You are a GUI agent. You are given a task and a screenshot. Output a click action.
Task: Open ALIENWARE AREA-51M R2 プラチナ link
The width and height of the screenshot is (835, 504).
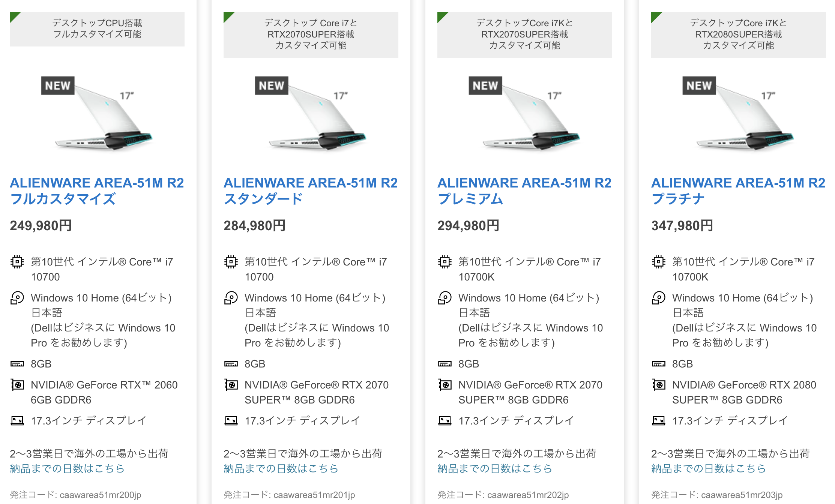738,191
